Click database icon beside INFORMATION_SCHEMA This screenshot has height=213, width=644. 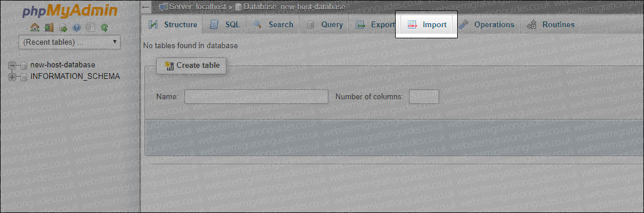[23, 77]
